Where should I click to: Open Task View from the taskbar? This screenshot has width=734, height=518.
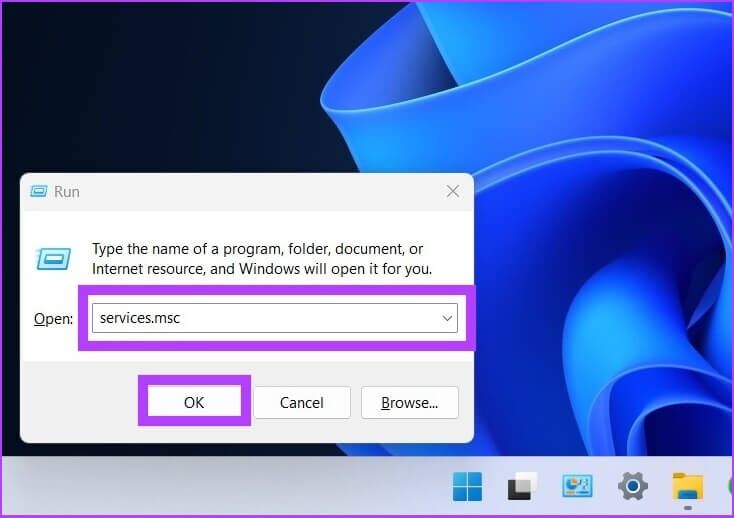pyautogui.click(x=522, y=487)
